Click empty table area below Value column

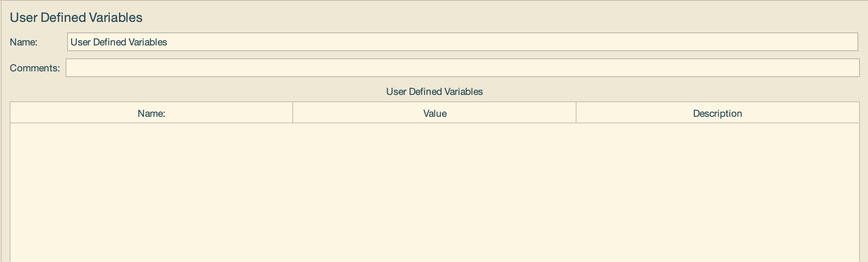[x=434, y=191]
